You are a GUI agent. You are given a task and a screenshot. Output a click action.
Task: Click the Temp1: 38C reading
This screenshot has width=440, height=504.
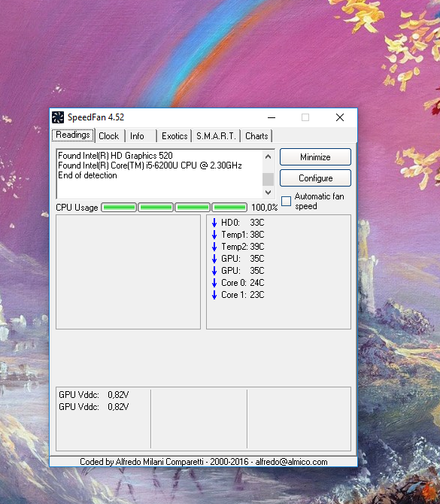click(243, 235)
